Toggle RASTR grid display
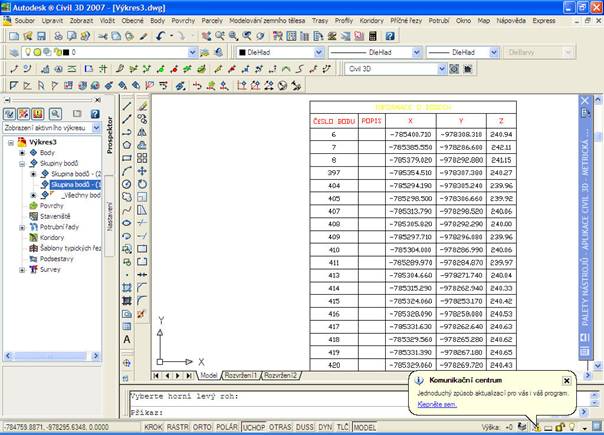Screen dimensions: 604x435 pos(178,427)
